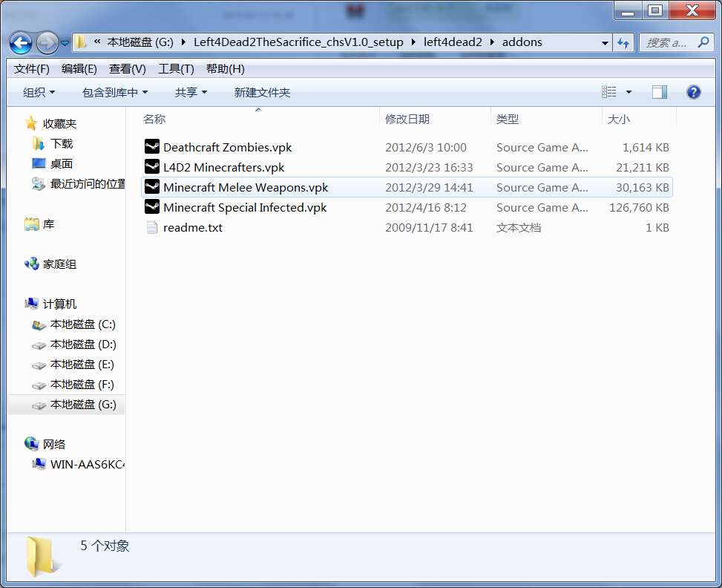722x588 pixels.
Task: Click Deathcraft Zombies.vpk file icon
Action: pos(152,147)
